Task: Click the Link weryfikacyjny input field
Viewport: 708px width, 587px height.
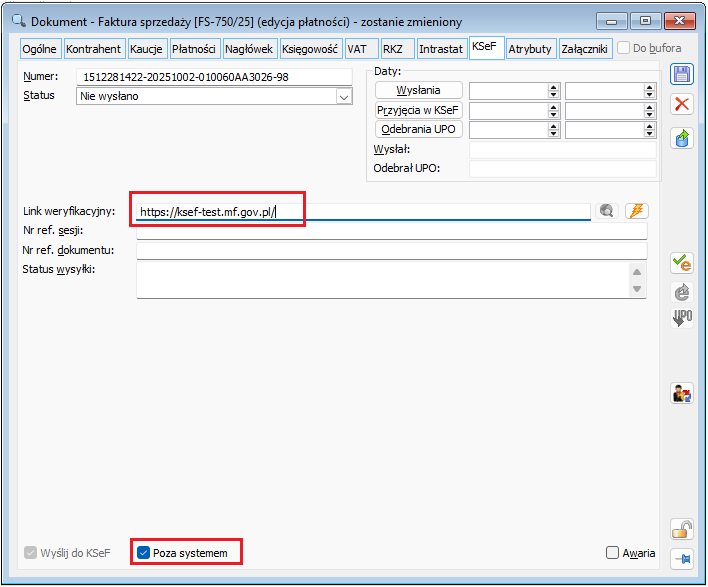Action: [x=363, y=211]
